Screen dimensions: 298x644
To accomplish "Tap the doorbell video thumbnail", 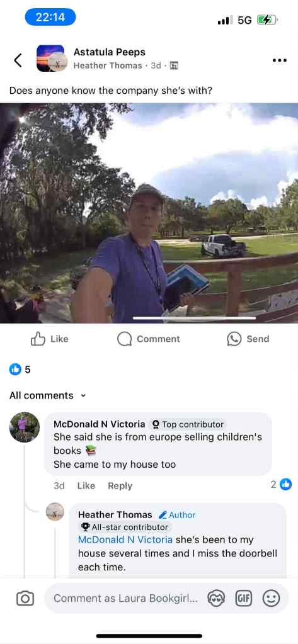I will click(x=149, y=213).
